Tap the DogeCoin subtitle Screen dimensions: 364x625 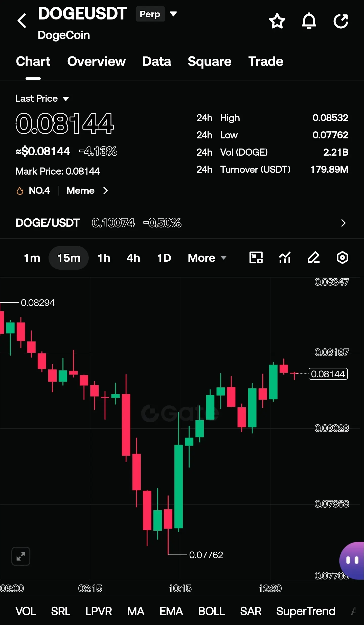[x=64, y=35]
